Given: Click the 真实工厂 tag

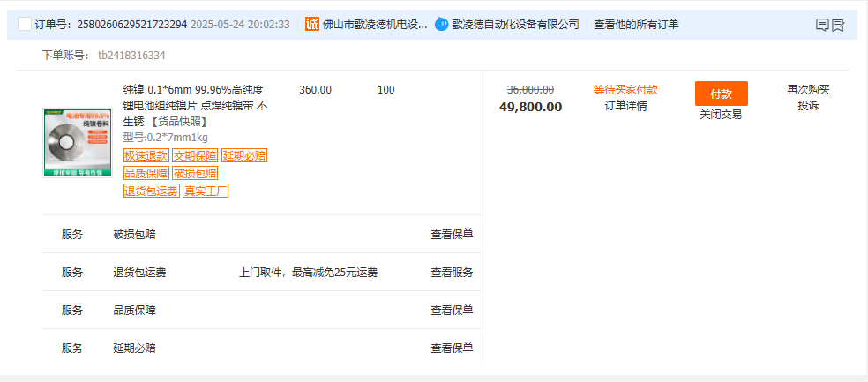Looking at the screenshot, I should tap(206, 191).
